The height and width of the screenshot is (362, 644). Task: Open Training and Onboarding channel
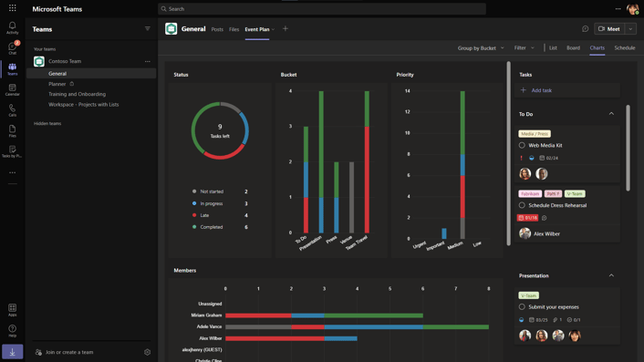(78, 94)
